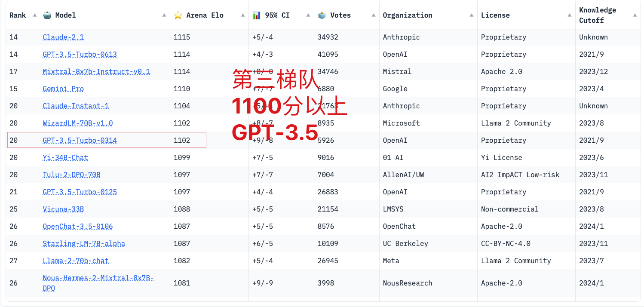Select the Elo value 1099
This screenshot has height=307, width=644.
[182, 157]
